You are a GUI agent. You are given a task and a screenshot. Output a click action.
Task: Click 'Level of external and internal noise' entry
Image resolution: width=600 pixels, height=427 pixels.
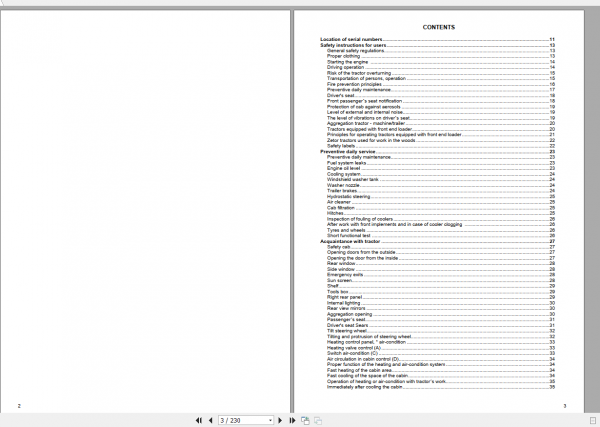(x=365, y=112)
